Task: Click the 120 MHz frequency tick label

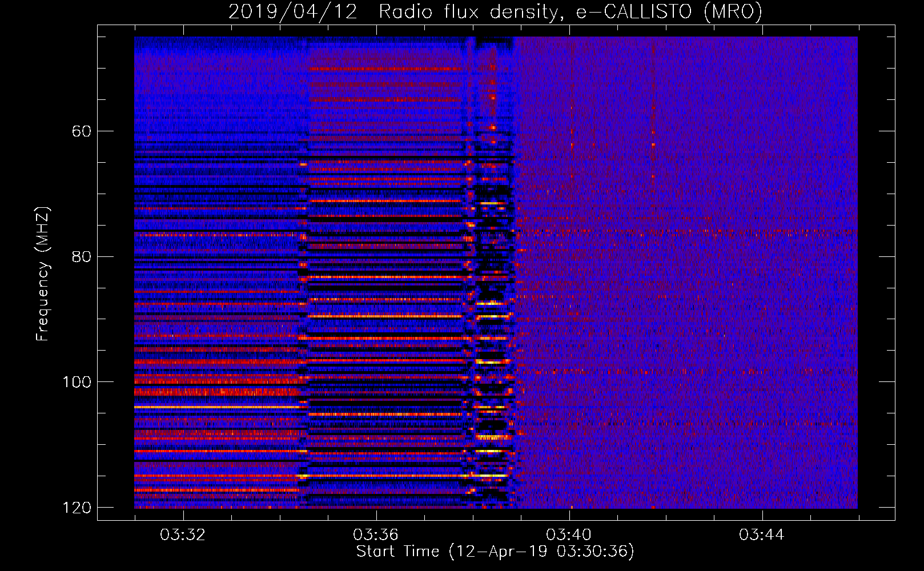Action: [77, 508]
